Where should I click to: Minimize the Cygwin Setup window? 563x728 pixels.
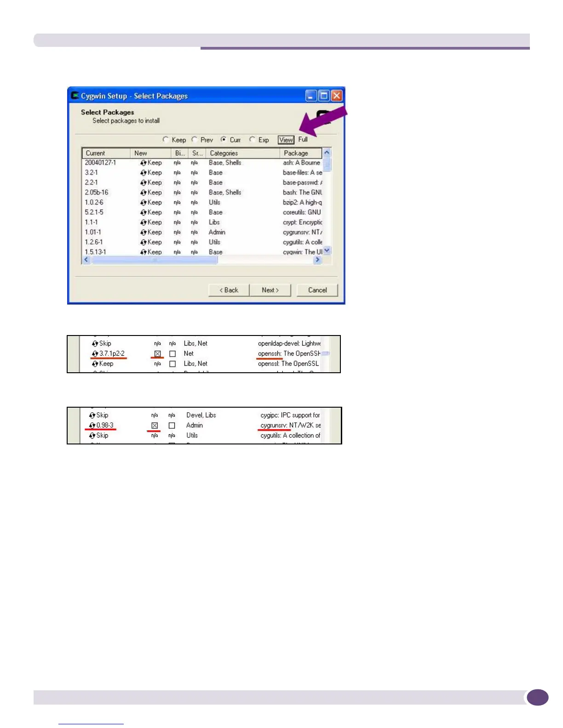tap(311, 96)
